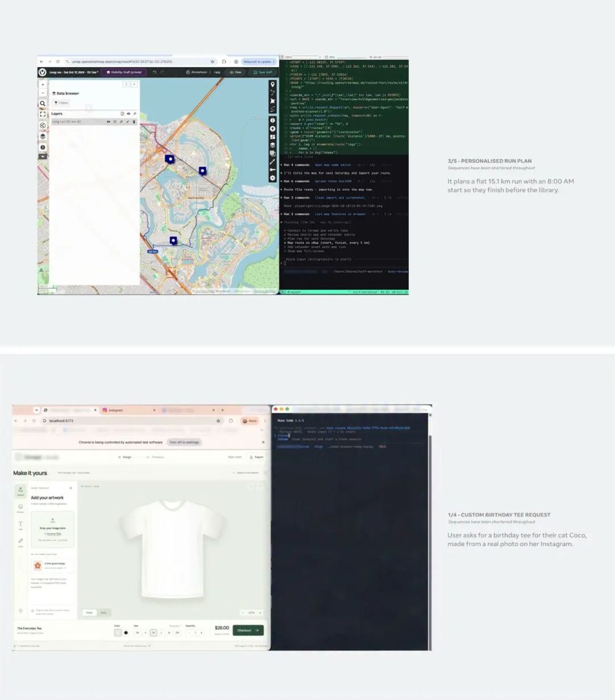Select the draw polygon tool in uMap

tap(272, 101)
